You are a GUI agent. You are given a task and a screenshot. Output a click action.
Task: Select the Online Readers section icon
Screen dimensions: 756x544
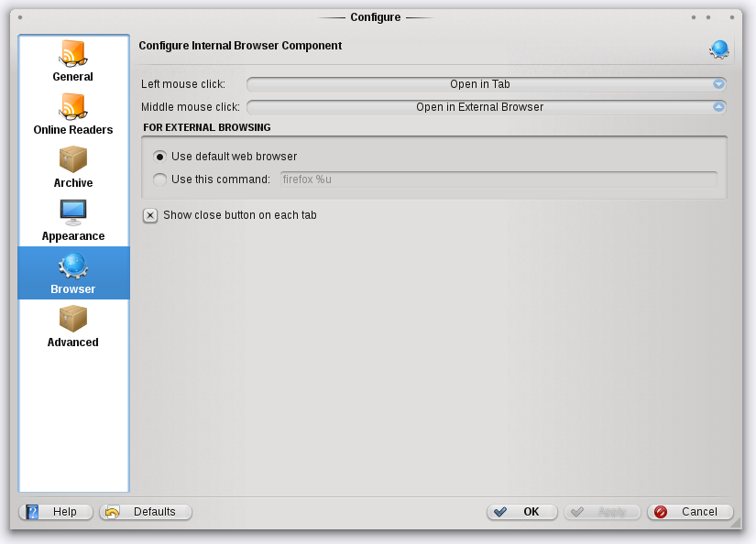point(73,106)
